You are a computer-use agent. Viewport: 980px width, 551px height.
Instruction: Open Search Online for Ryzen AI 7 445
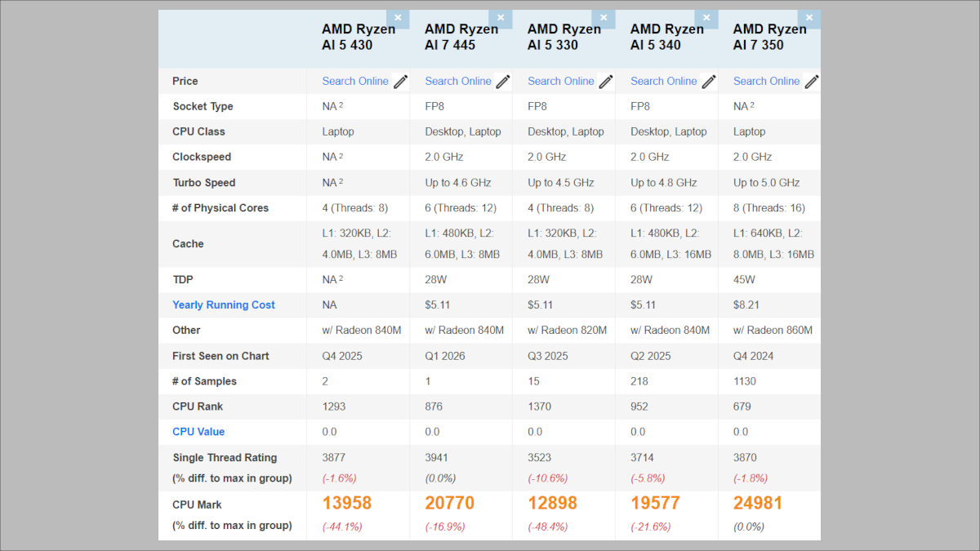[x=458, y=81]
